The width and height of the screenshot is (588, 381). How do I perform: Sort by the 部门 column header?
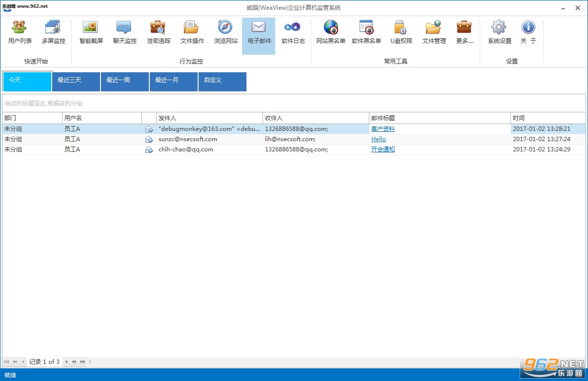(x=32, y=118)
